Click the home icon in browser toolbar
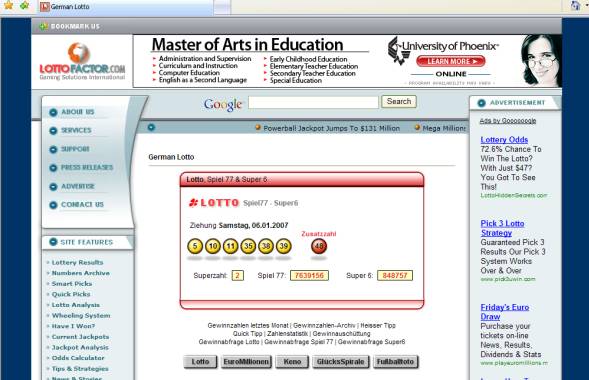The width and height of the screenshot is (589, 380). 575,6
